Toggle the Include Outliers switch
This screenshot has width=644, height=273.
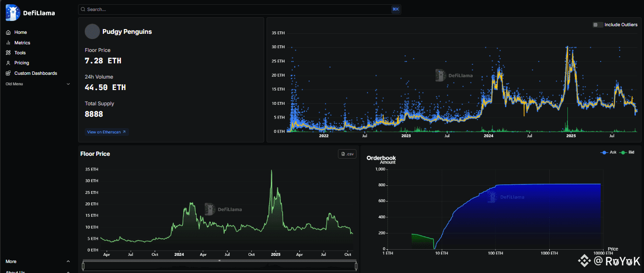(597, 25)
